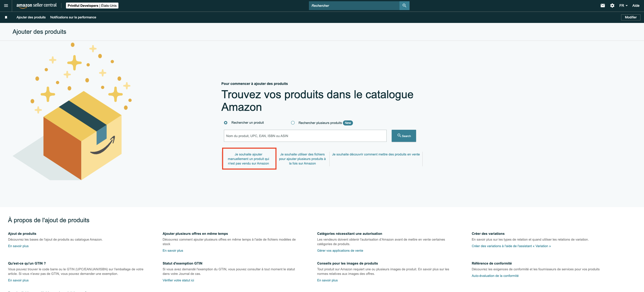Click 'En savoir plus' under Qu'est-ce qu'un GTIN
Image resolution: width=644 pixels, height=292 pixels.
18,280
